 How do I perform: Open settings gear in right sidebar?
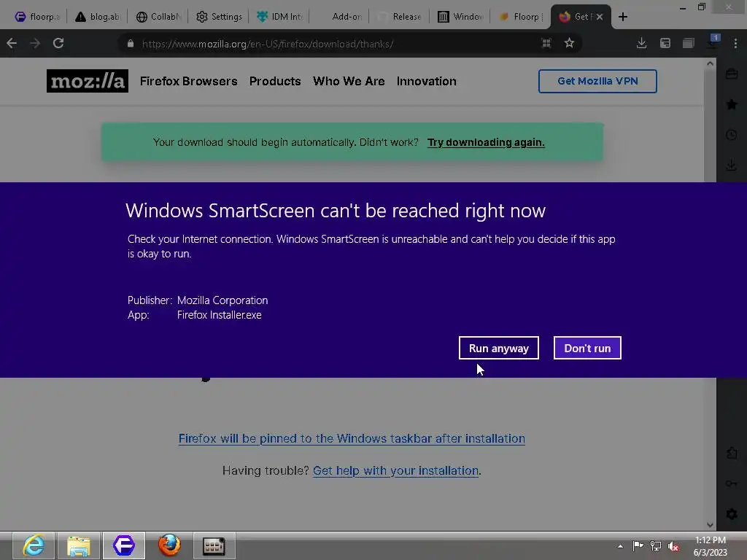coord(732,514)
